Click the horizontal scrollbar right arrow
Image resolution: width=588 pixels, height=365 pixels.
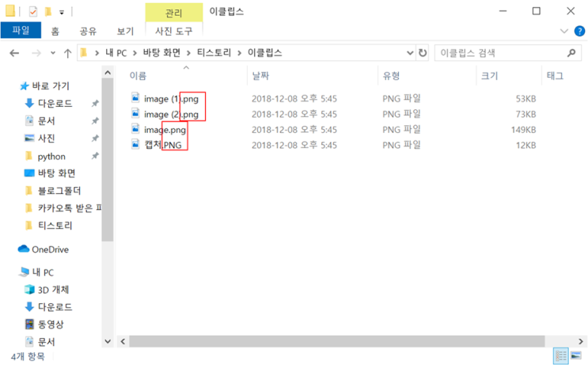pos(581,341)
